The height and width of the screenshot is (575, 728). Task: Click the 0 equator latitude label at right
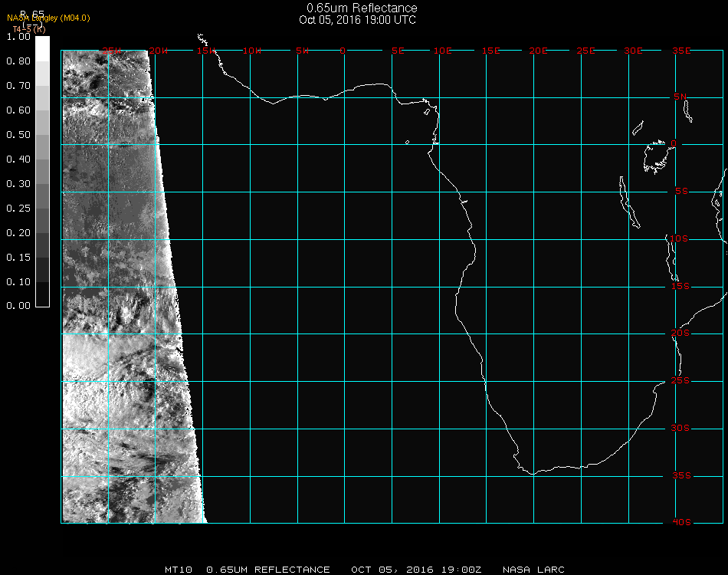point(674,143)
